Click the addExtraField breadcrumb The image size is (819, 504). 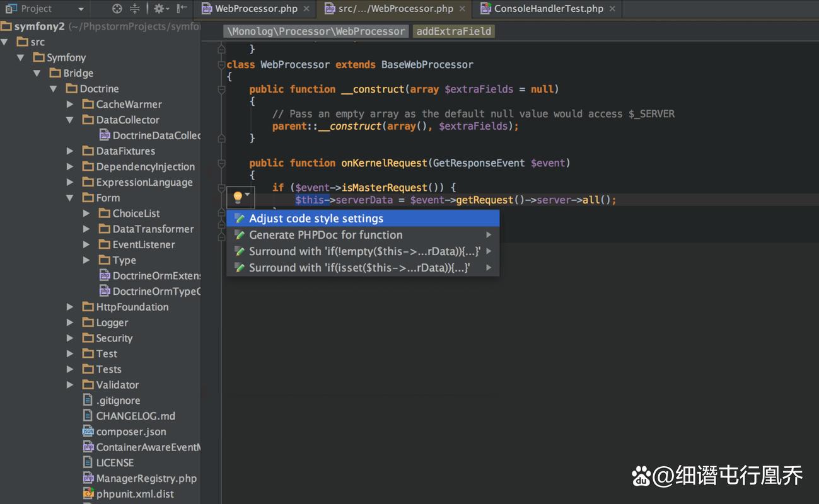pyautogui.click(x=453, y=31)
